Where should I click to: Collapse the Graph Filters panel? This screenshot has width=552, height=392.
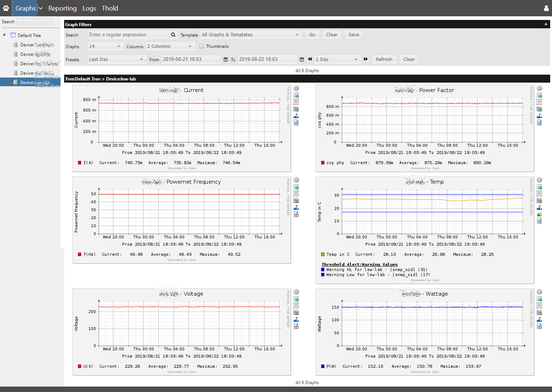pos(546,24)
